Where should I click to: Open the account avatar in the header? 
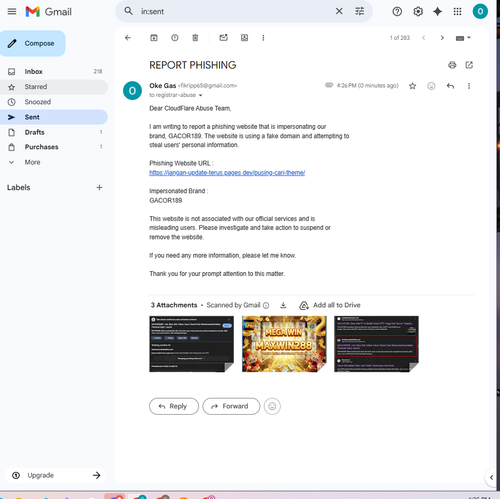[480, 11]
